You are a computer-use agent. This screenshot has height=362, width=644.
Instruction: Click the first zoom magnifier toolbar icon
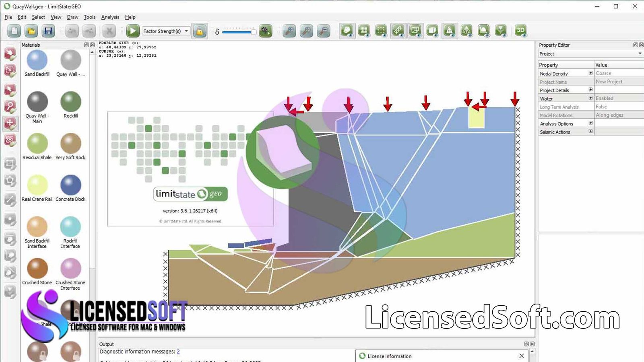(x=289, y=31)
